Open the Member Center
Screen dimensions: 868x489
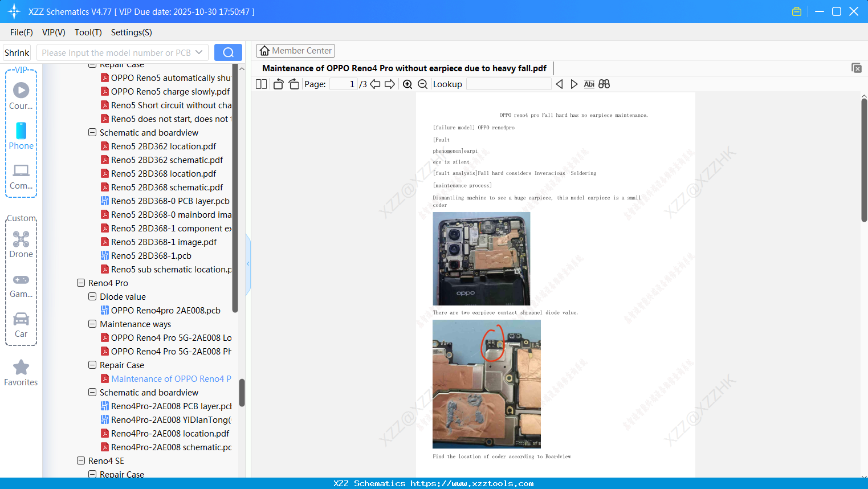(x=295, y=51)
